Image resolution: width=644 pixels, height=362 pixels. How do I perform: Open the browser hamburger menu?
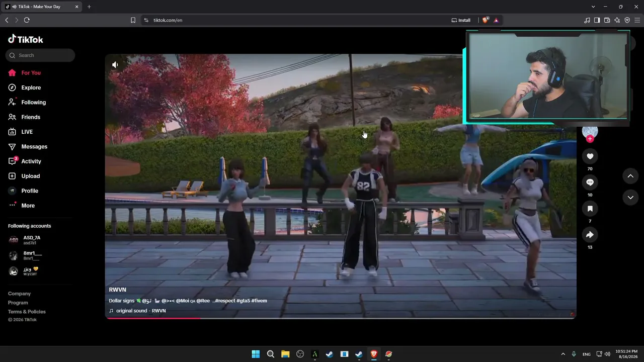click(x=637, y=20)
